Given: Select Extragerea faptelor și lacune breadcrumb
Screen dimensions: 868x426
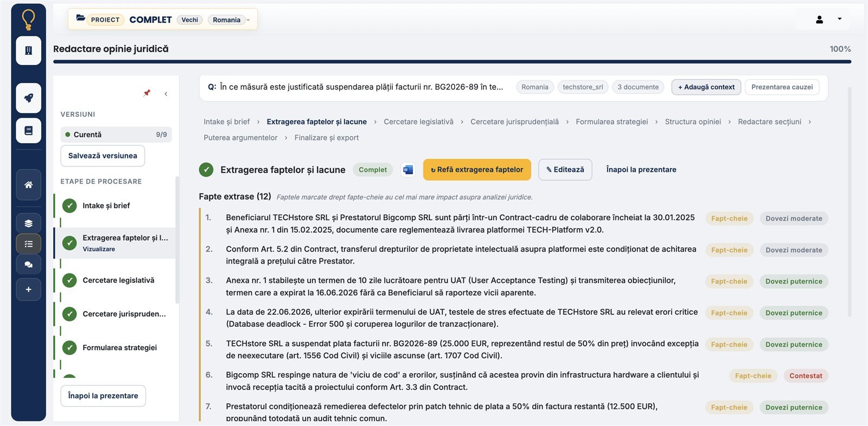Looking at the screenshot, I should pyautogui.click(x=317, y=122).
